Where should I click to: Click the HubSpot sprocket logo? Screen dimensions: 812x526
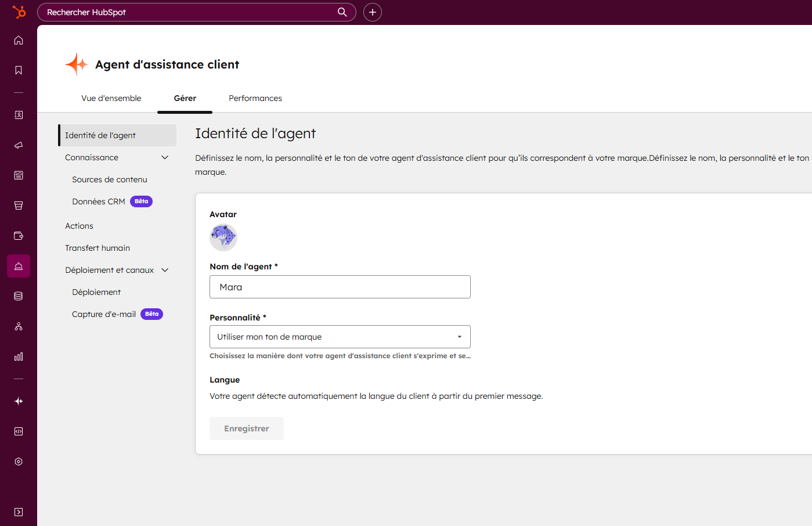click(19, 12)
